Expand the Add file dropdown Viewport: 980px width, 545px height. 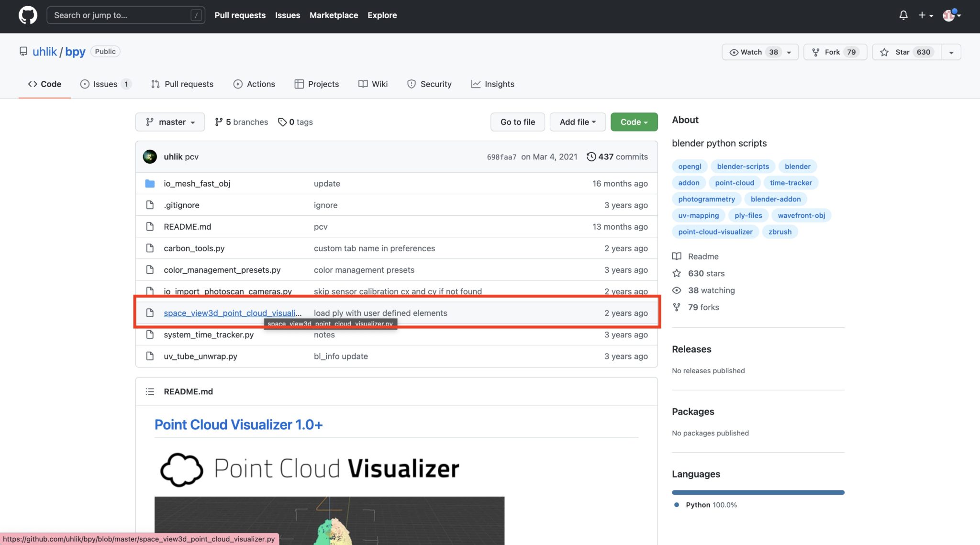pos(577,122)
